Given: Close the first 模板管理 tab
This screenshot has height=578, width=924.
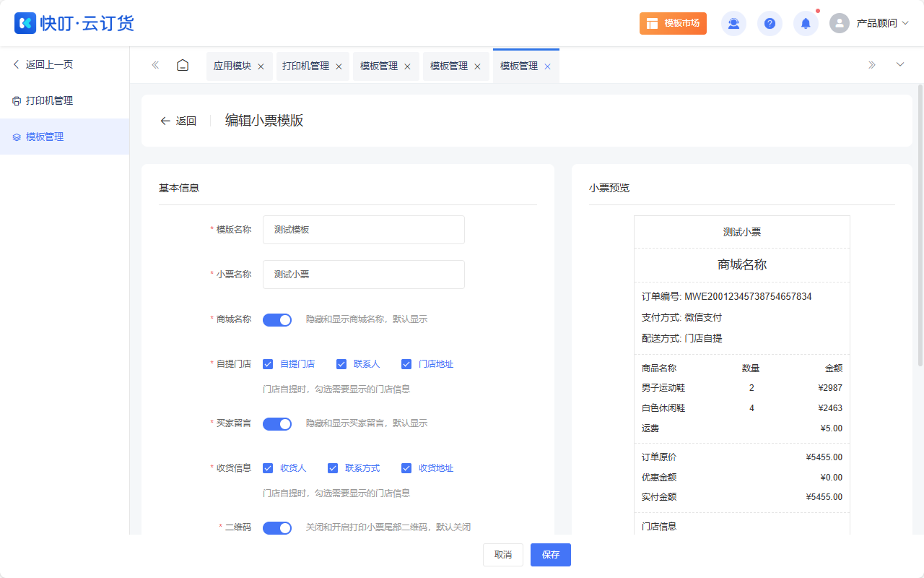Looking at the screenshot, I should tap(407, 66).
